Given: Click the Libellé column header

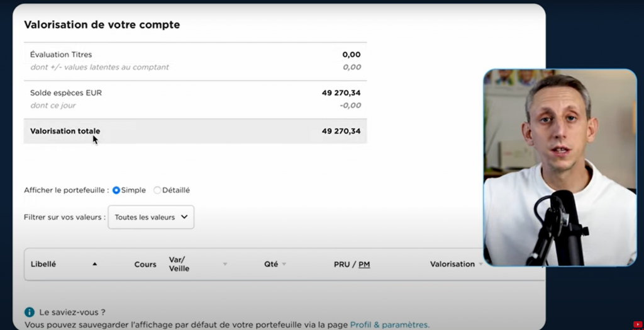Looking at the screenshot, I should coord(43,265).
